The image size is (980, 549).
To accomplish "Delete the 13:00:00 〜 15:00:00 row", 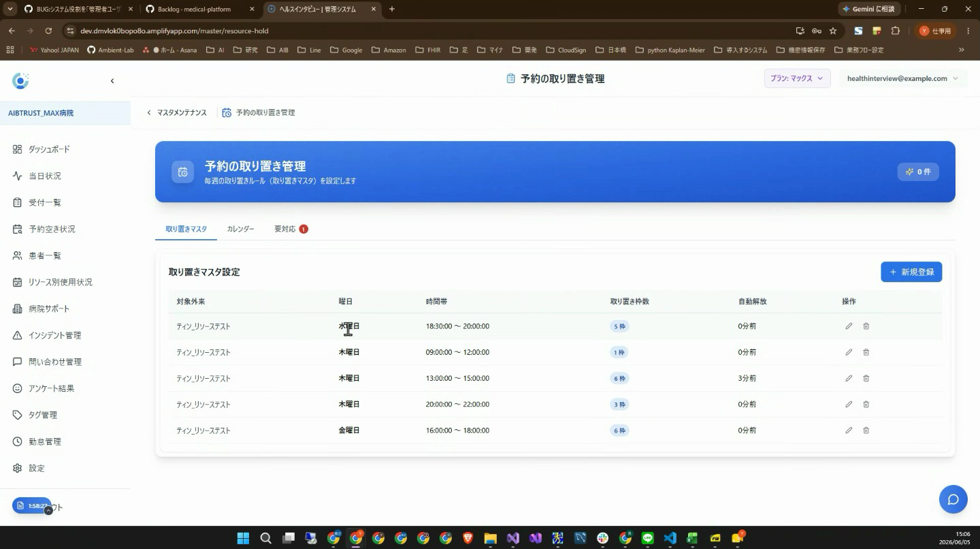I will (866, 378).
